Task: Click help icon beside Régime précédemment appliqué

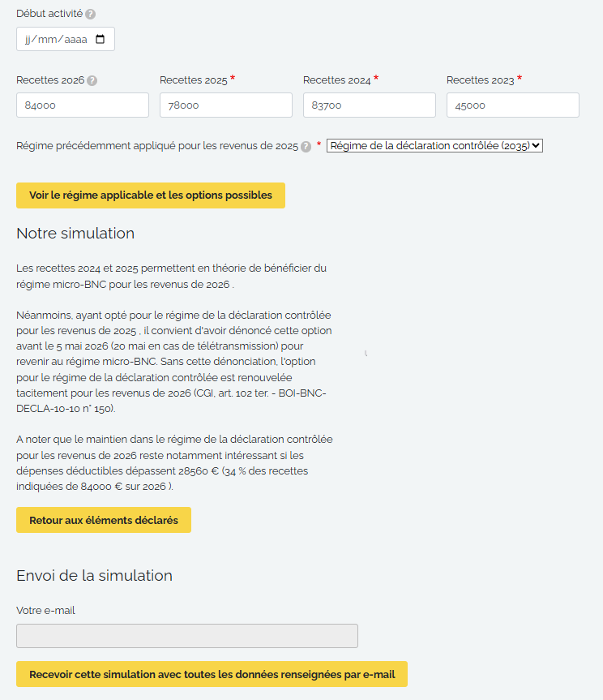Action: click(306, 147)
